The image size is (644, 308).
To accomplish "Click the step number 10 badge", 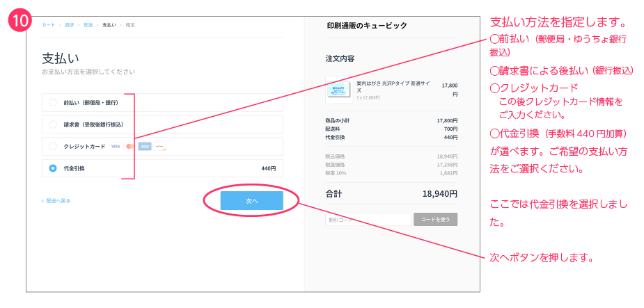I will [x=19, y=20].
